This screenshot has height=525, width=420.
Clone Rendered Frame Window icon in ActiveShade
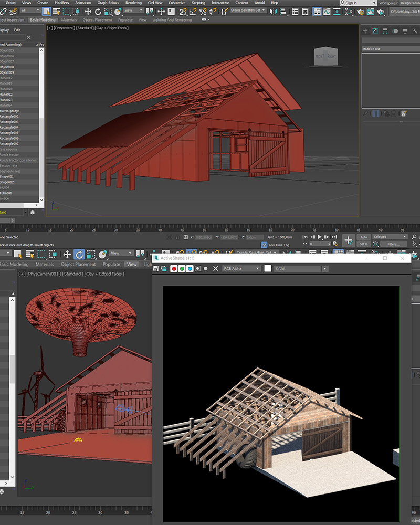point(164,268)
